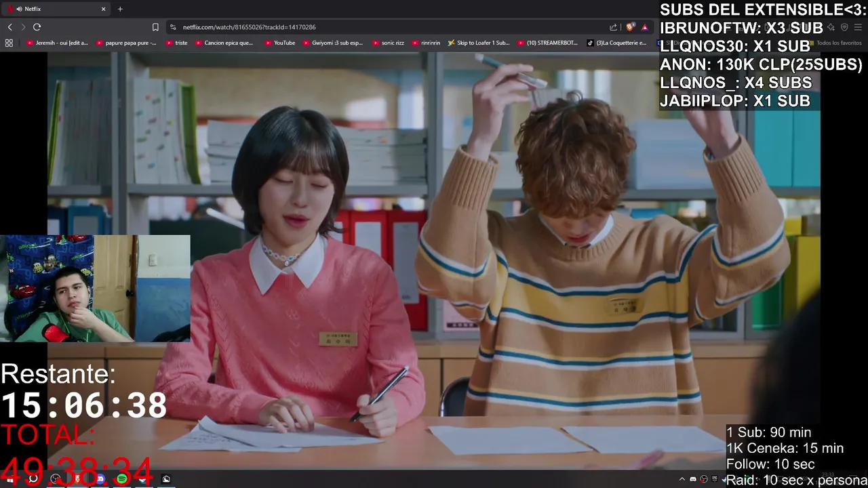Click the Brave Rewards triangle icon
The height and width of the screenshot is (488, 868).
point(645,27)
